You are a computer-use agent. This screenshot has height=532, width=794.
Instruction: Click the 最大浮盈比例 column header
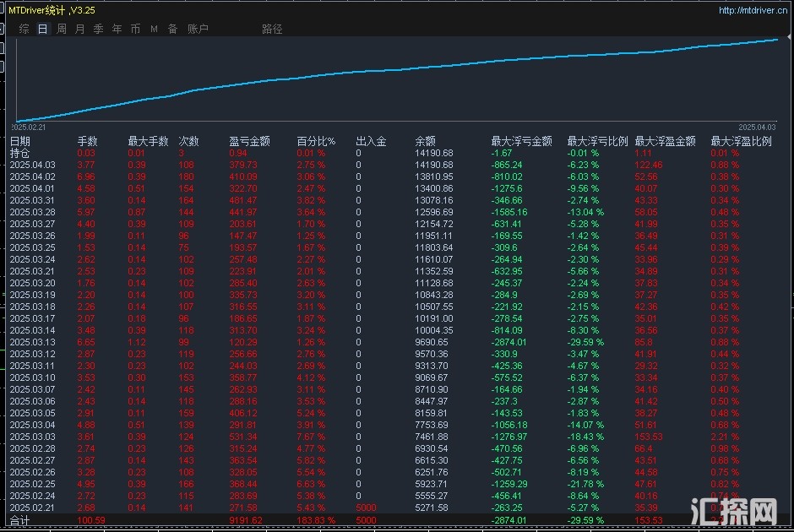(x=741, y=141)
